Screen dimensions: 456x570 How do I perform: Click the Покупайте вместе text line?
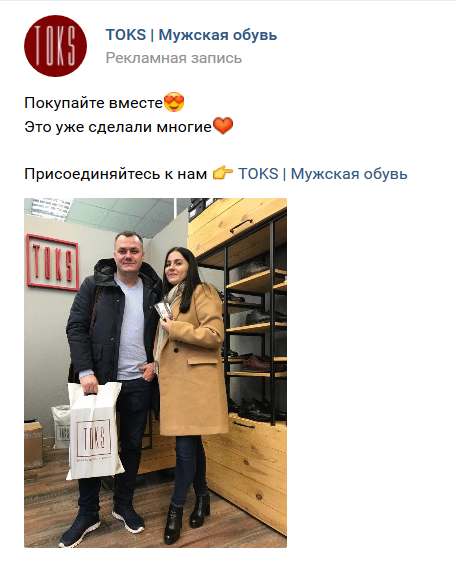[x=93, y=103]
